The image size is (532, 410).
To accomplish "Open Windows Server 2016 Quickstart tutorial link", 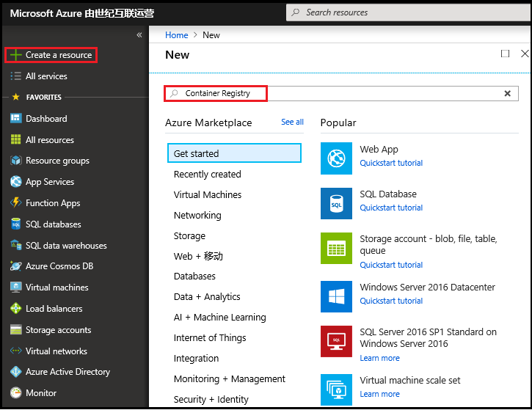I will (391, 301).
